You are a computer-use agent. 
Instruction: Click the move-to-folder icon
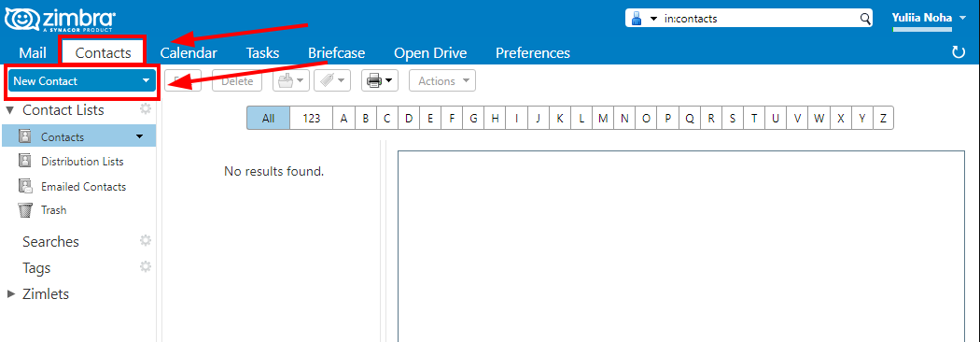coord(285,81)
